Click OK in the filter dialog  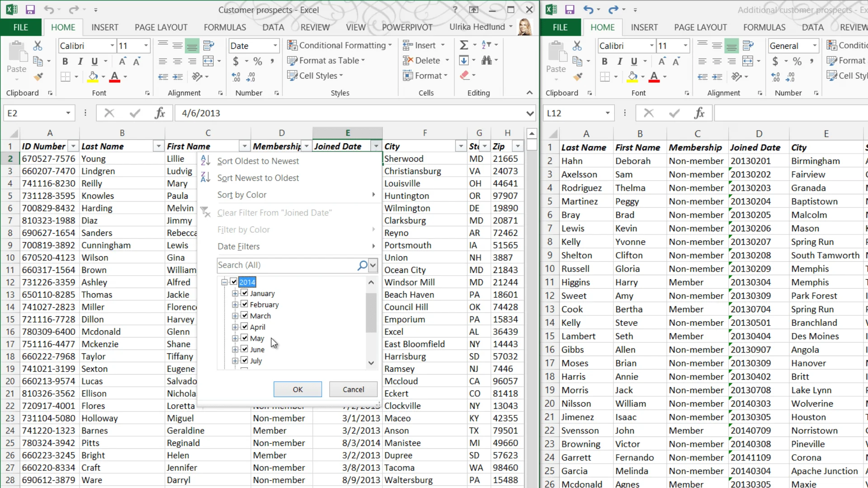tap(297, 389)
